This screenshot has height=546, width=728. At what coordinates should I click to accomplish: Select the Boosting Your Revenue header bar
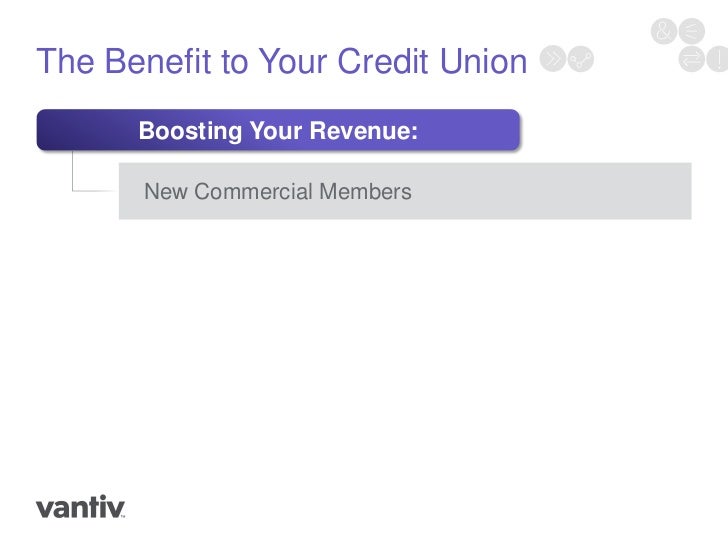point(278,130)
